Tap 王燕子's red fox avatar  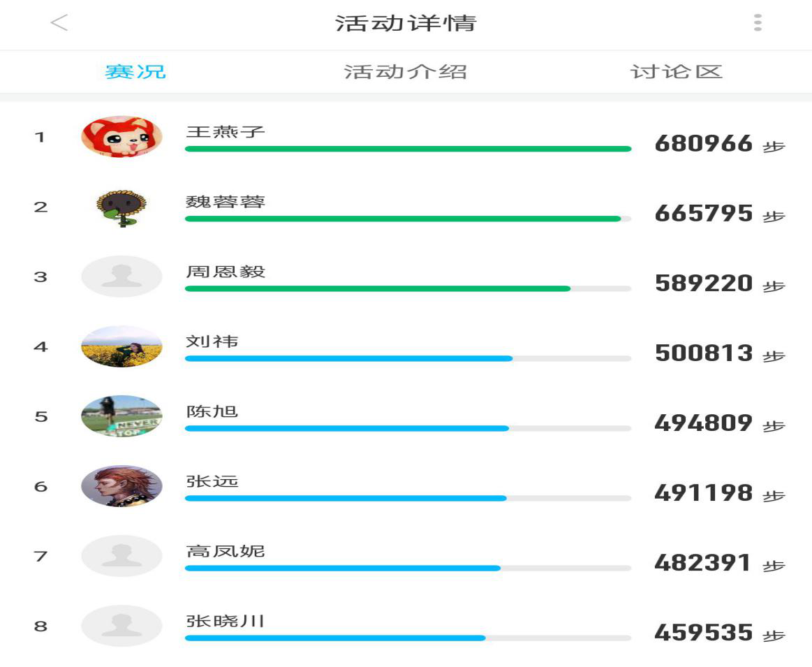pyautogui.click(x=121, y=137)
